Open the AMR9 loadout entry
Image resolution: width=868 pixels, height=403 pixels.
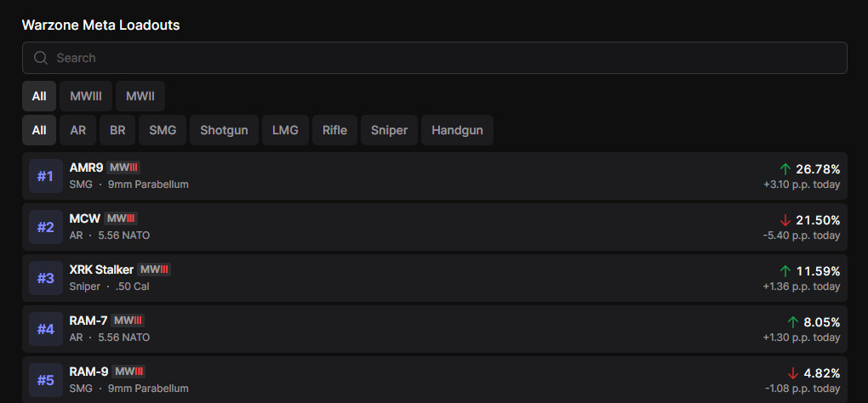(86, 167)
